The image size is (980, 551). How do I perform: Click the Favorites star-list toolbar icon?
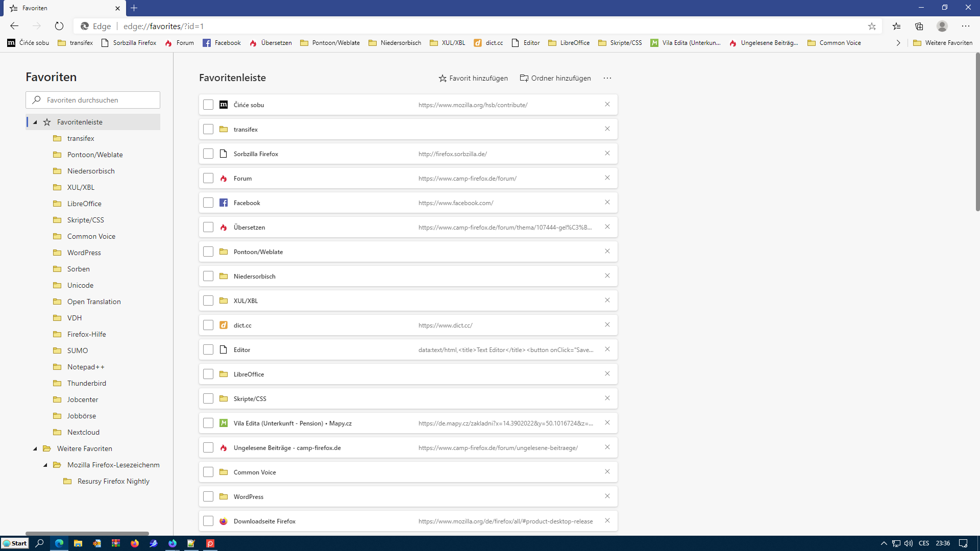click(x=896, y=26)
